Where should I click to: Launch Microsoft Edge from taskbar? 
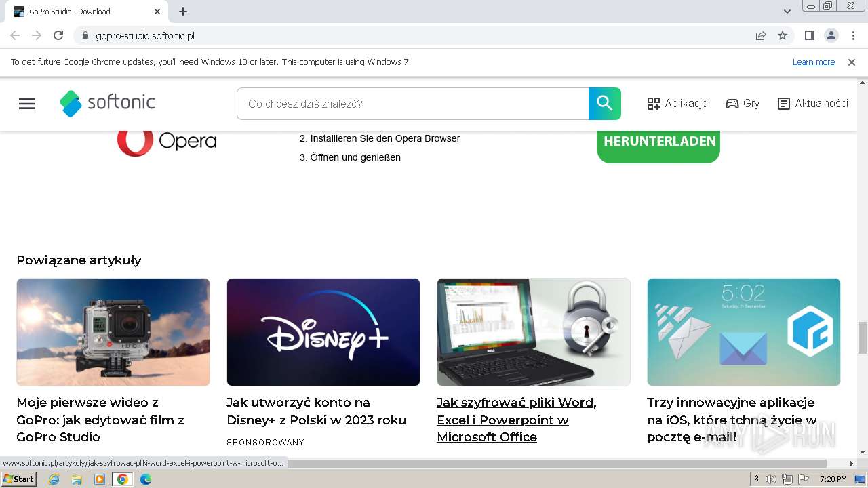[x=145, y=479]
